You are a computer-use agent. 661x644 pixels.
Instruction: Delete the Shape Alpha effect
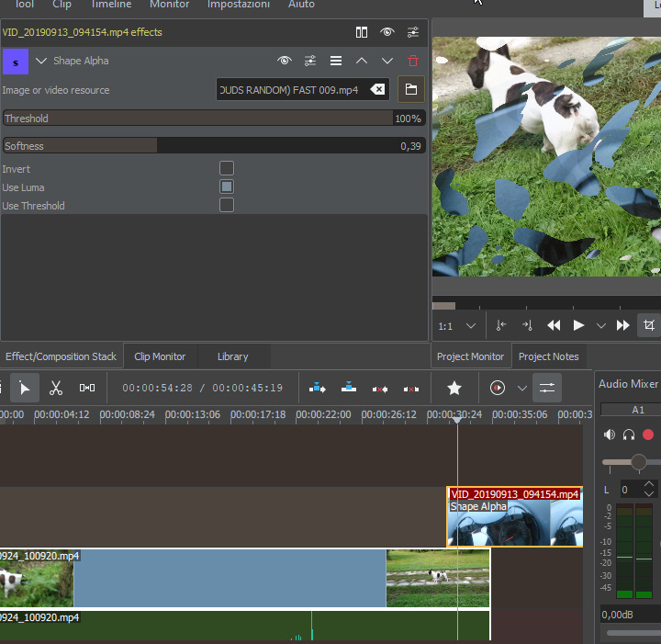(x=413, y=62)
